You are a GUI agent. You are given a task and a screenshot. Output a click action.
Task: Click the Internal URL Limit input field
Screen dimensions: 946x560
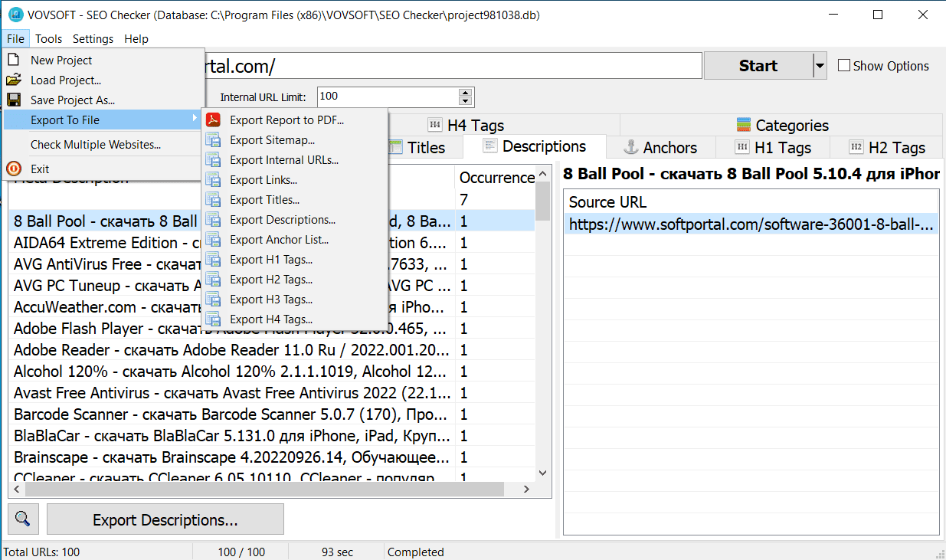click(x=388, y=97)
